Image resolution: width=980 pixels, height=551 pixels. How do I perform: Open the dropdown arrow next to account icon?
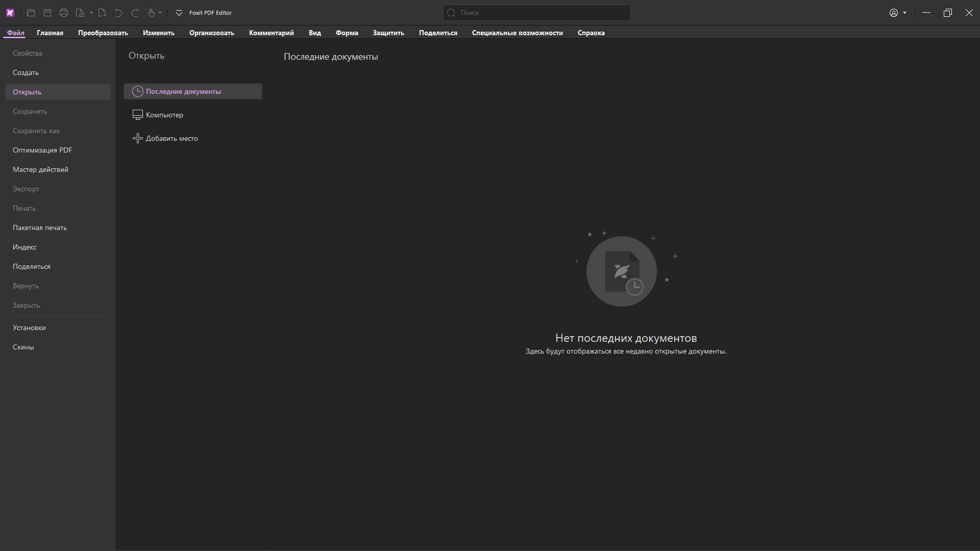click(x=904, y=13)
